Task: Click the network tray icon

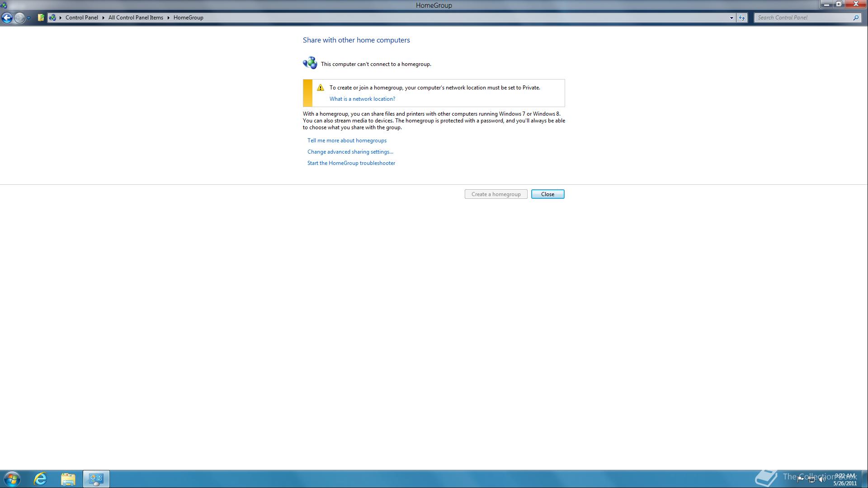Action: click(811, 479)
